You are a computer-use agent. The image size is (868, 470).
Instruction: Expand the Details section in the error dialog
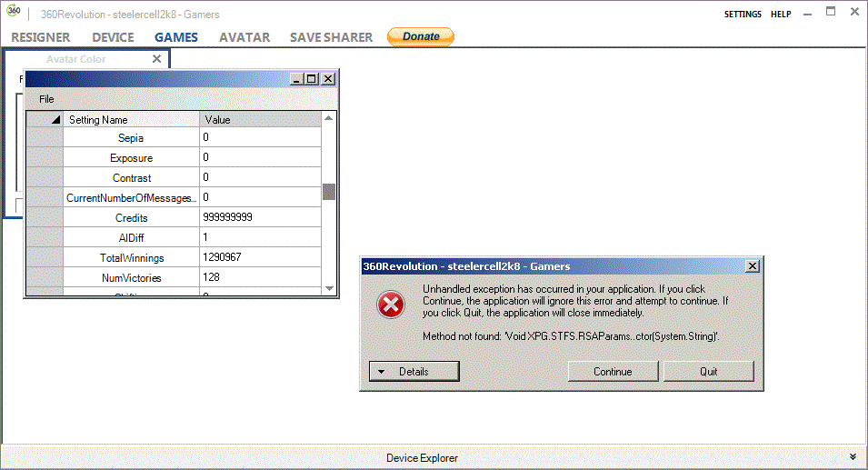414,371
